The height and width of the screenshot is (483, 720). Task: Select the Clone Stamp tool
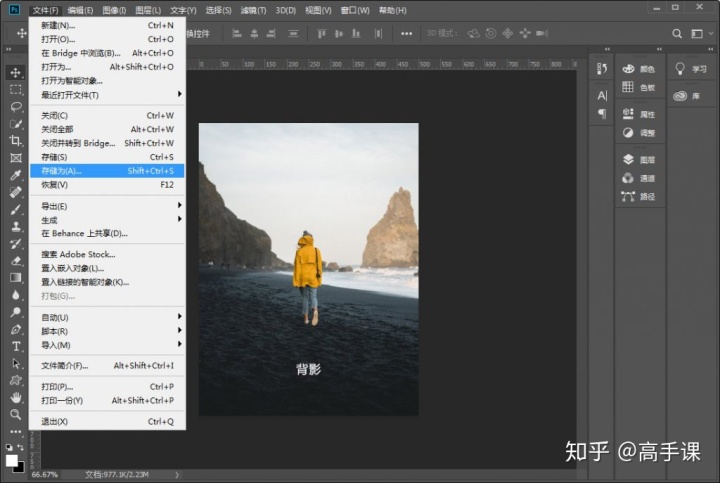point(16,226)
